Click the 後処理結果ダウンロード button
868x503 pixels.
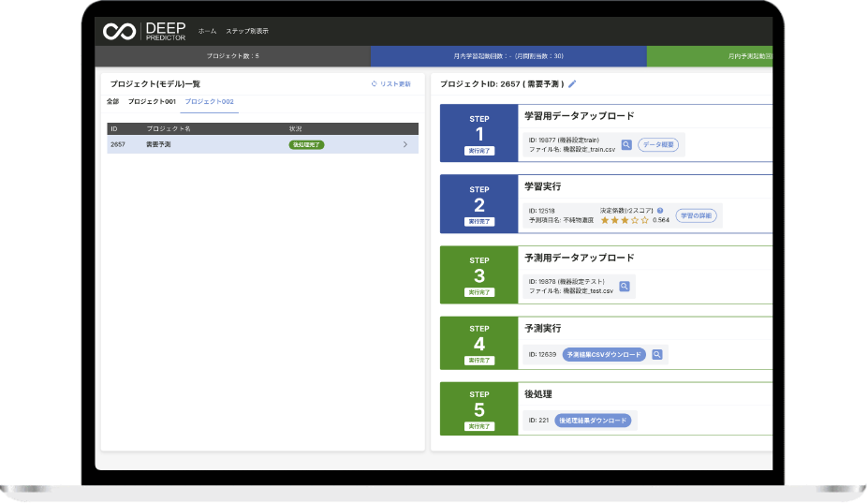coord(592,421)
